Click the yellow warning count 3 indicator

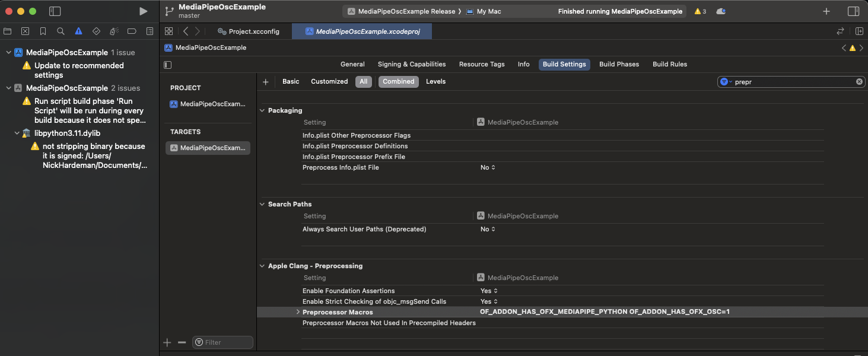[x=700, y=11]
